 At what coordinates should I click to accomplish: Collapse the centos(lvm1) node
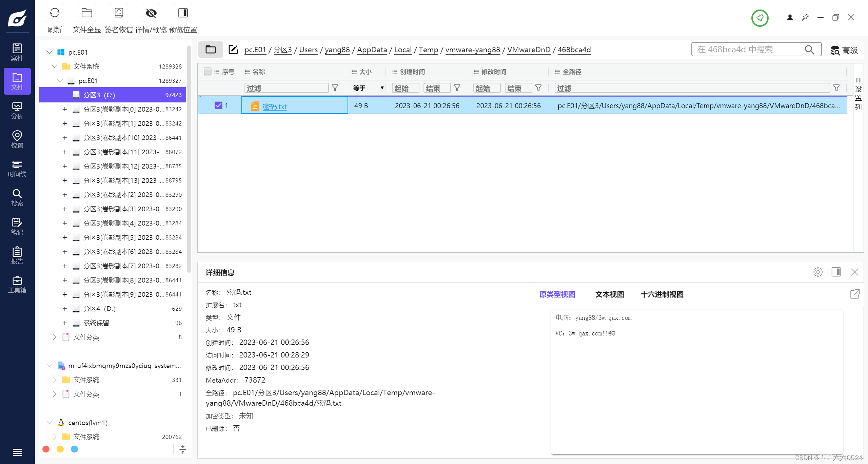50,422
